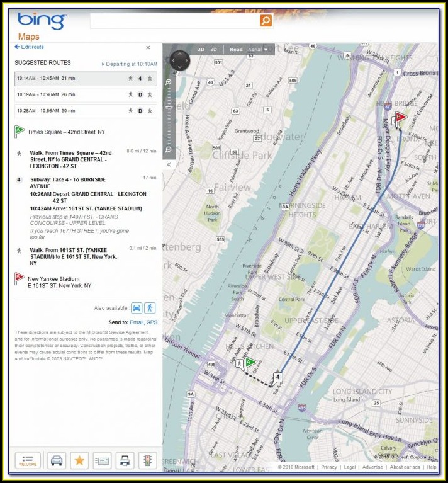Viewport: 448px width, 483px height.
Task: Click the envelope share icon
Action: [x=103, y=460]
